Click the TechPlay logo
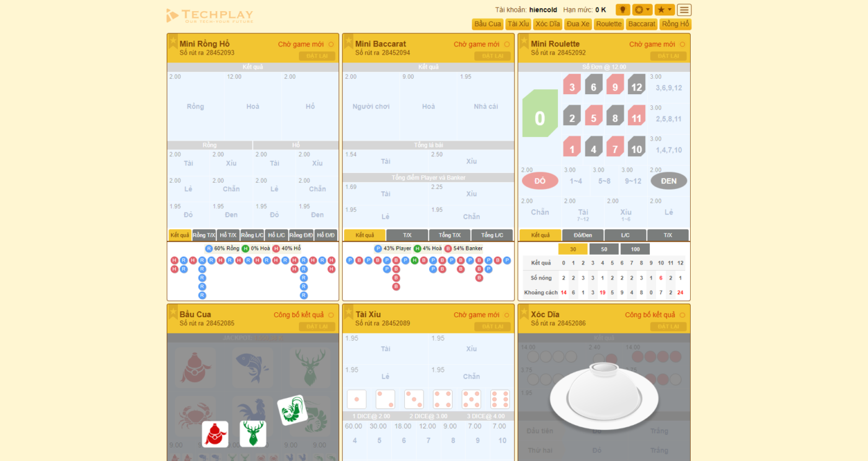The width and height of the screenshot is (868, 461). (210, 15)
